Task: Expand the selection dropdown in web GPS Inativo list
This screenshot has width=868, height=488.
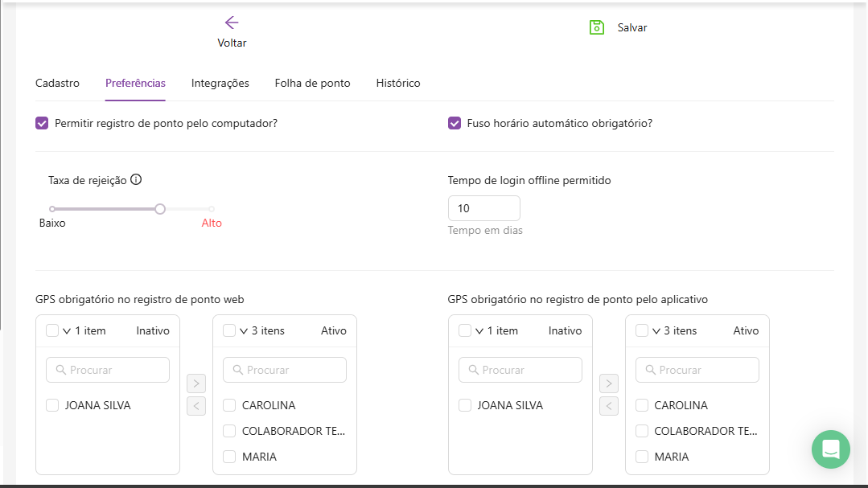Action: tap(67, 330)
